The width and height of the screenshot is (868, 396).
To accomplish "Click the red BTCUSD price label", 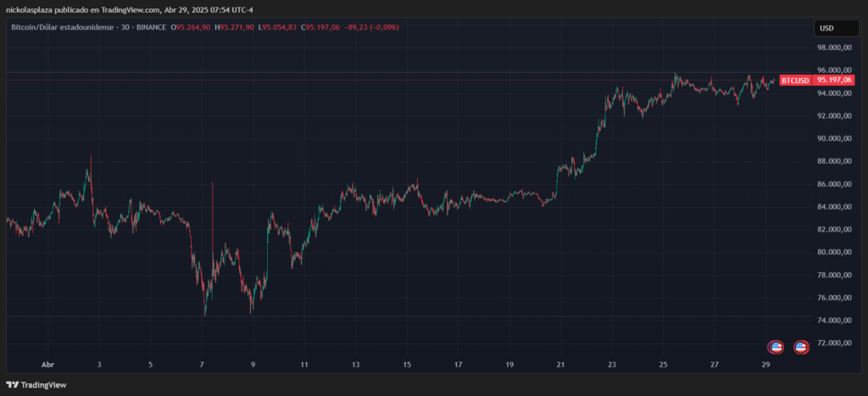I will pos(795,80).
